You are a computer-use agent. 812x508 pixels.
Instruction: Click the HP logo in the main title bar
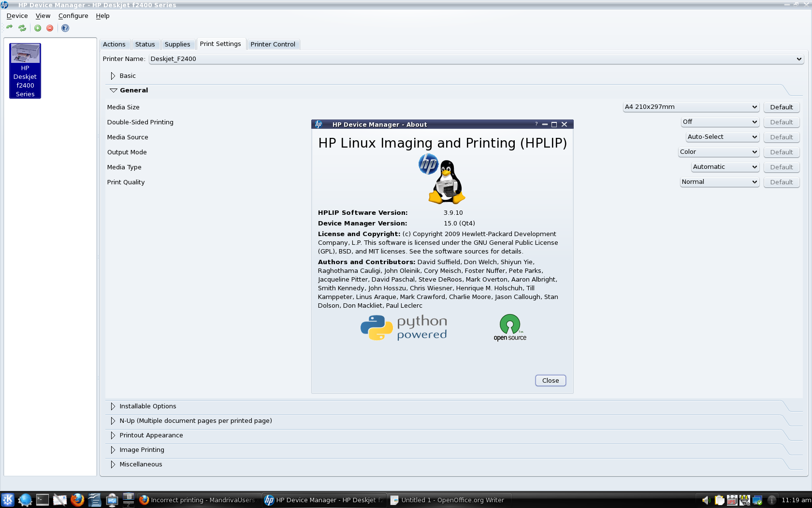(x=4, y=5)
